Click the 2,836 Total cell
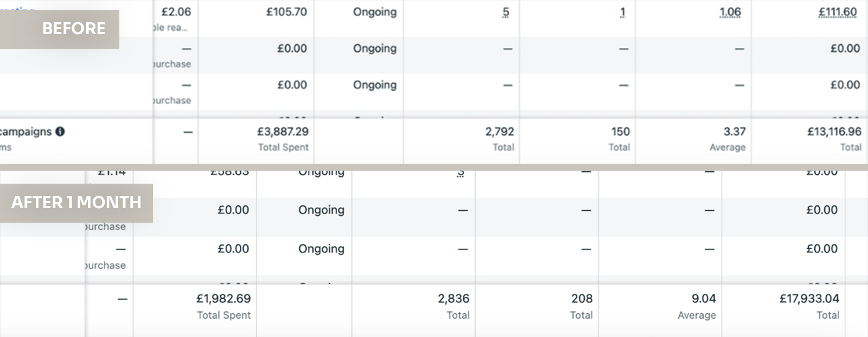 click(413, 307)
